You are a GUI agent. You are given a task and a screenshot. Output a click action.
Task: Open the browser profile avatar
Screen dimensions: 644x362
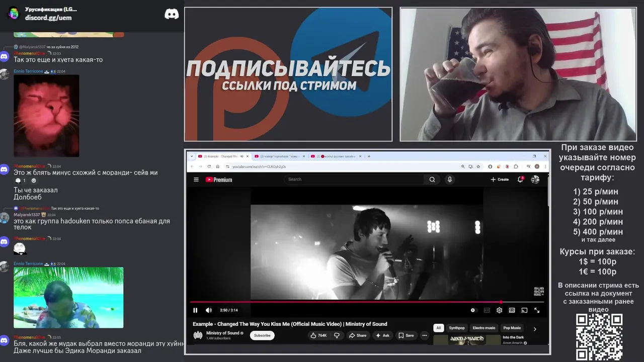(537, 166)
